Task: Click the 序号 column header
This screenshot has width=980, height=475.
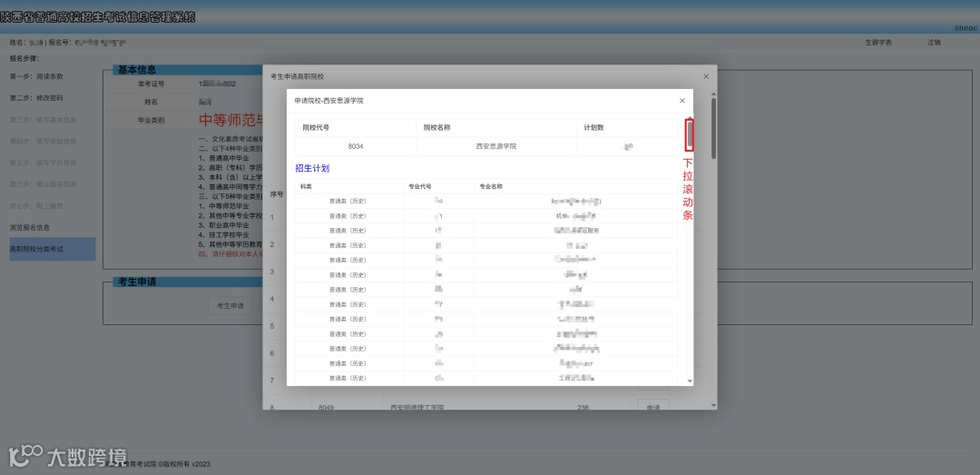Action: (276, 194)
